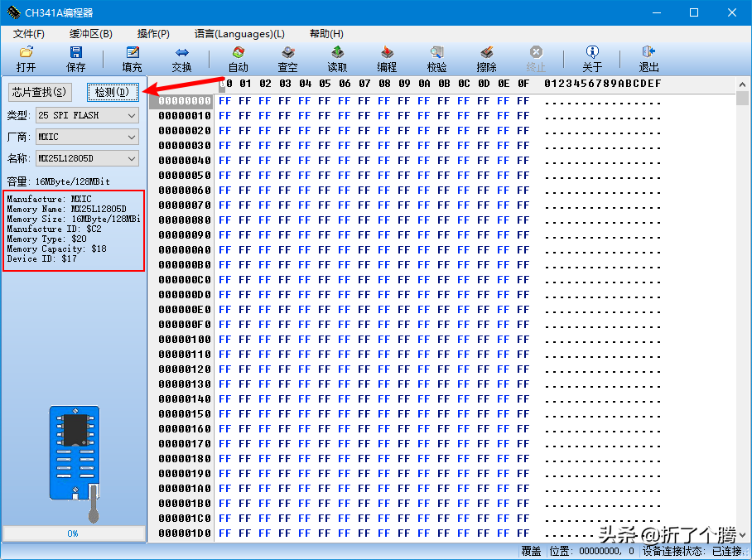Click the 编程 (Program) toolbar icon
This screenshot has width=752, height=560.
click(x=387, y=52)
